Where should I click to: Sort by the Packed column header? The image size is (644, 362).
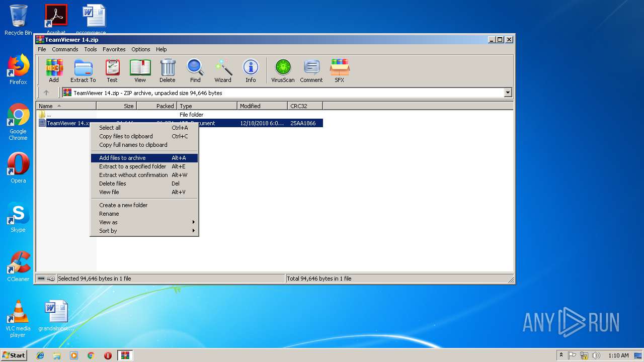(156, 106)
